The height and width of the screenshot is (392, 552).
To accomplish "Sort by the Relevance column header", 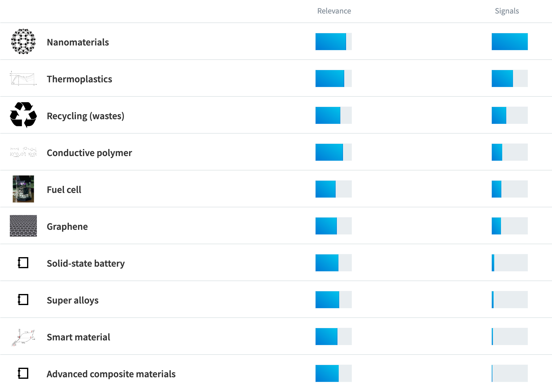I will (334, 11).
